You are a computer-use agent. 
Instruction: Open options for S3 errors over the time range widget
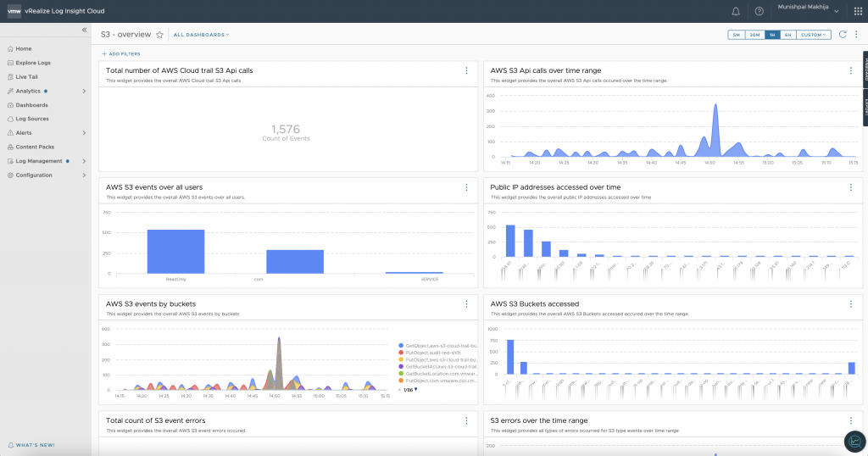pyautogui.click(x=850, y=421)
